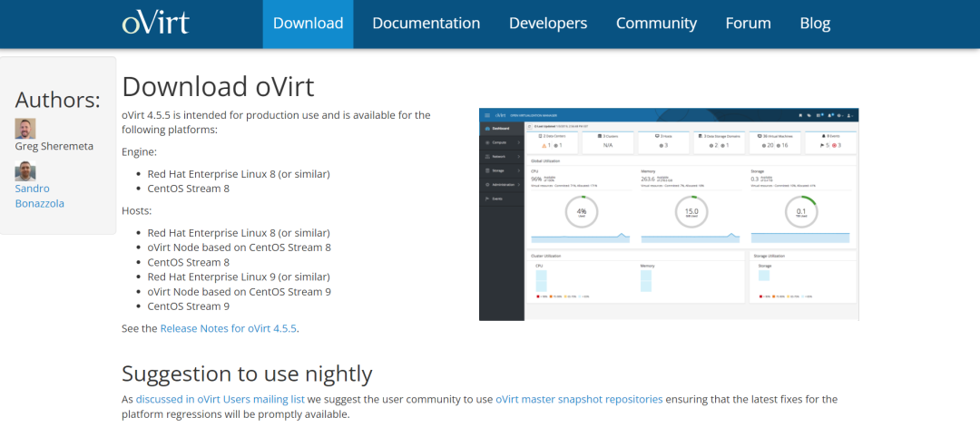This screenshot has height=437, width=980.
Task: Expand the Network section in dashboard sidebar
Action: (501, 156)
